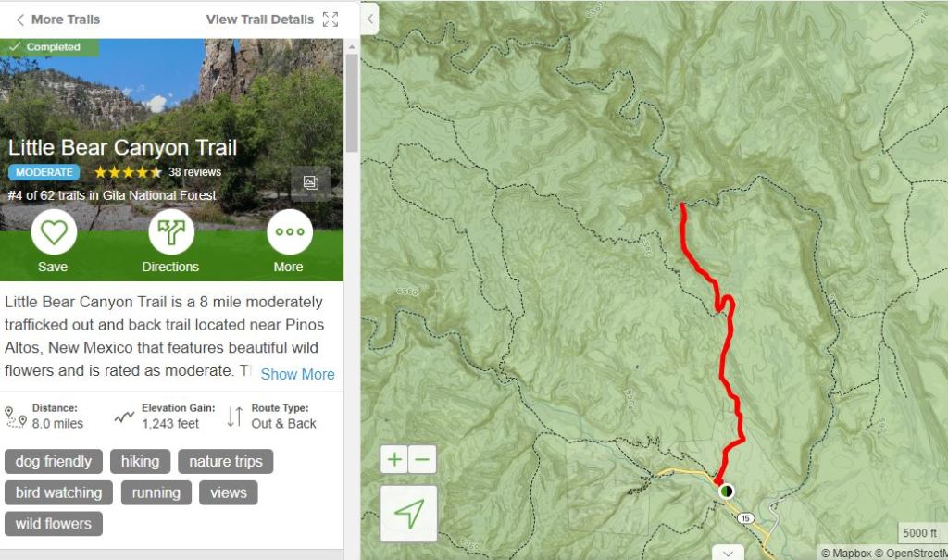Open the 38 reviews link
This screenshot has width=948, height=560.
click(x=194, y=172)
